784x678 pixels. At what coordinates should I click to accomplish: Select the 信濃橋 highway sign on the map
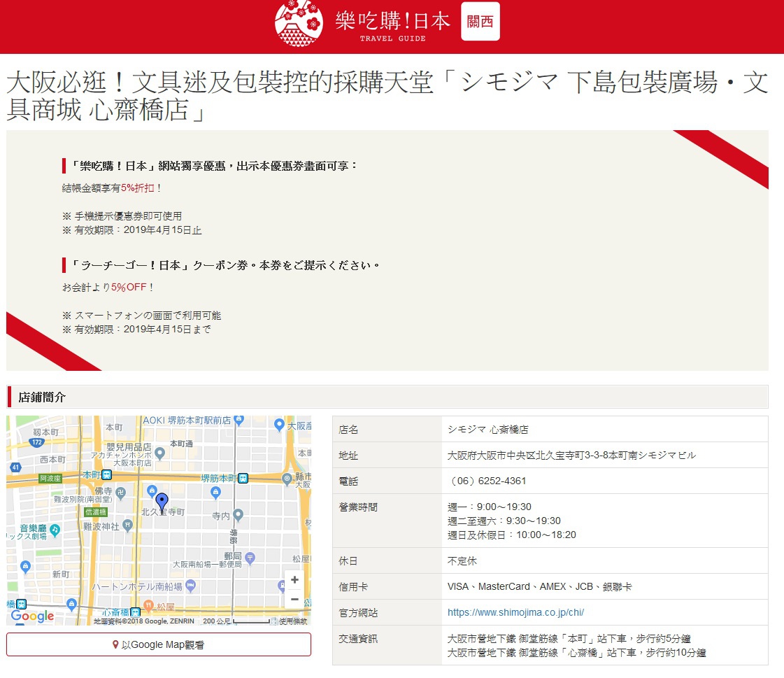pos(96,512)
